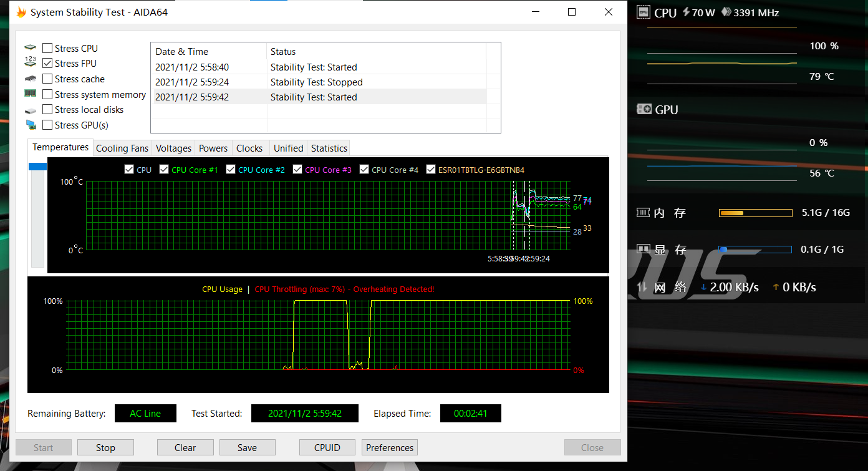This screenshot has width=868, height=471.
Task: Stop the stability test
Action: point(105,447)
